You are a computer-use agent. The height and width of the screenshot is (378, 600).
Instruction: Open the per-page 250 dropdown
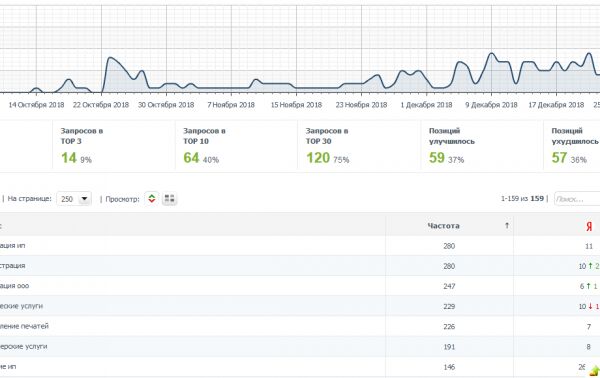[74, 199]
